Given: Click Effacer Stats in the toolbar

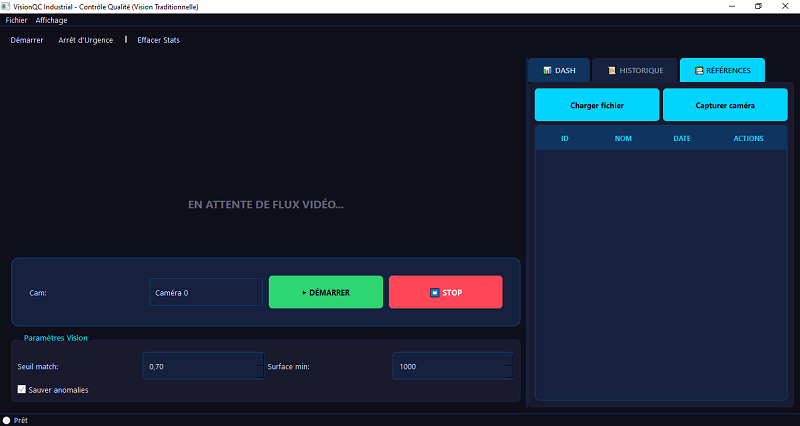Looking at the screenshot, I should click(x=158, y=40).
